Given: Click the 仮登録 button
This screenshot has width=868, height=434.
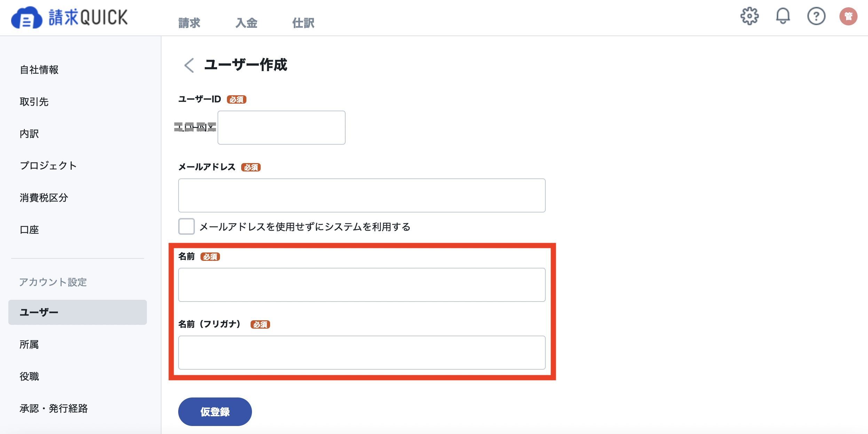Looking at the screenshot, I should point(215,412).
